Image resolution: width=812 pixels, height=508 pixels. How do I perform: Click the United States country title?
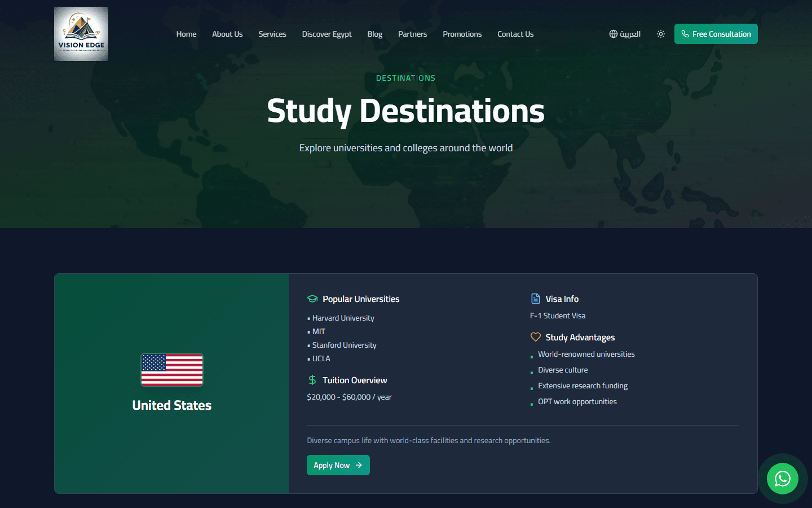[x=172, y=405]
